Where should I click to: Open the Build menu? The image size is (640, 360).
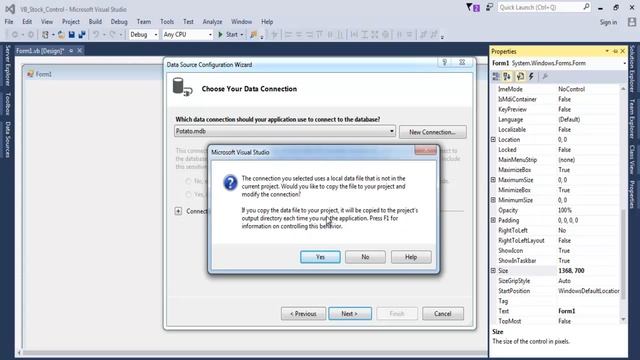click(x=95, y=22)
